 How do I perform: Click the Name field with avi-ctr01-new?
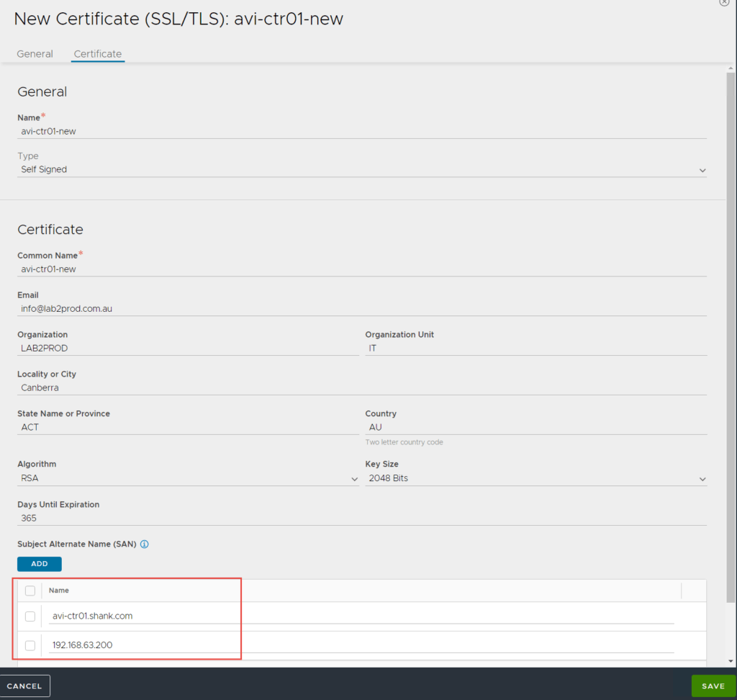(362, 131)
